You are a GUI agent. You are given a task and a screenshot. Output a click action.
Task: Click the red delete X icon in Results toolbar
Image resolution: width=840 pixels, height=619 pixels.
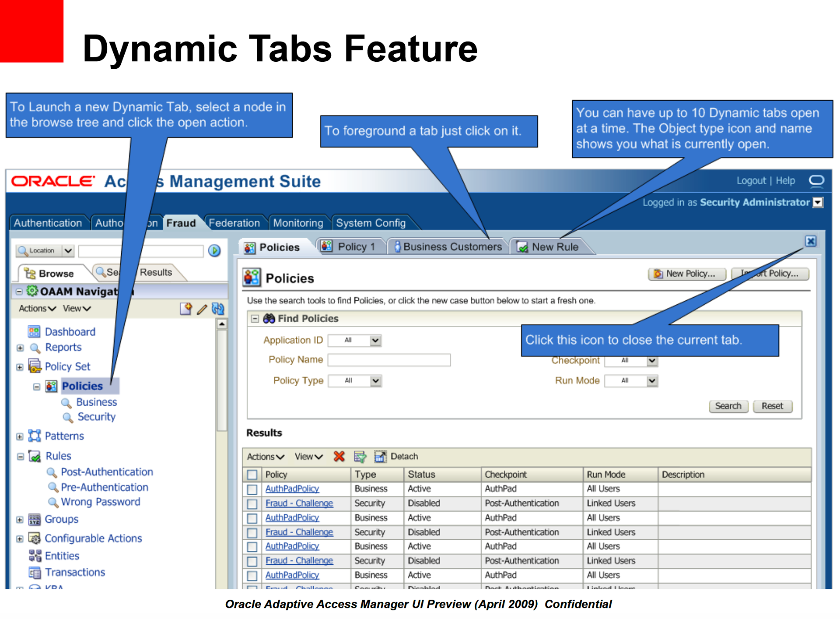tap(339, 457)
